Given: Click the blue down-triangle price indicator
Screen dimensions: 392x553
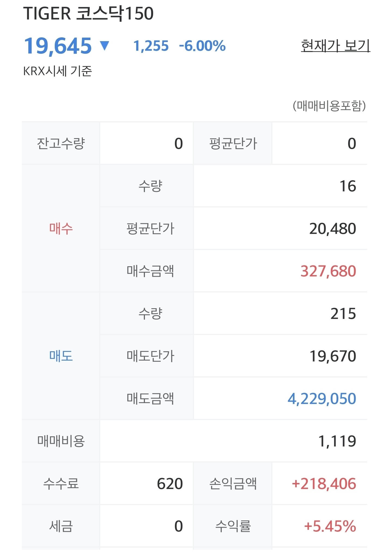Looking at the screenshot, I should click(105, 46).
